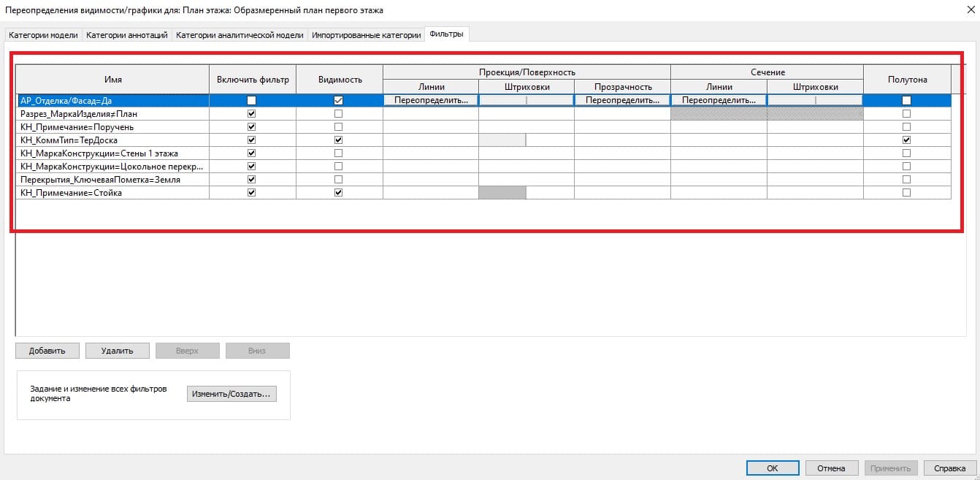This screenshot has width=980, height=480.
Task: Open Категории аналитической модели tab
Action: [240, 35]
